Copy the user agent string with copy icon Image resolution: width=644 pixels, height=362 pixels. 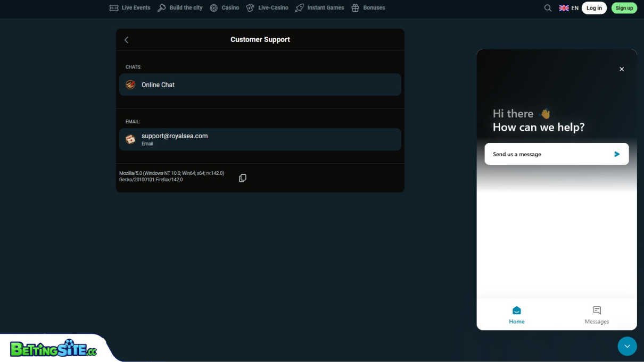pyautogui.click(x=243, y=178)
